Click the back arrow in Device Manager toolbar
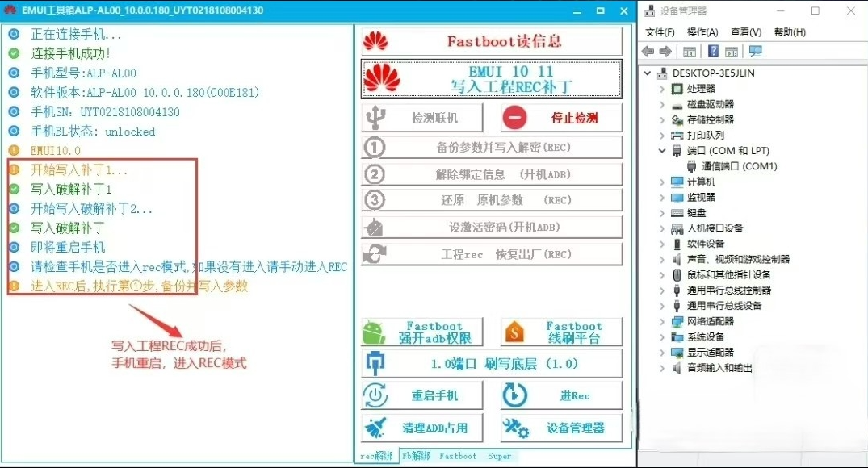The image size is (868, 468). [648, 52]
